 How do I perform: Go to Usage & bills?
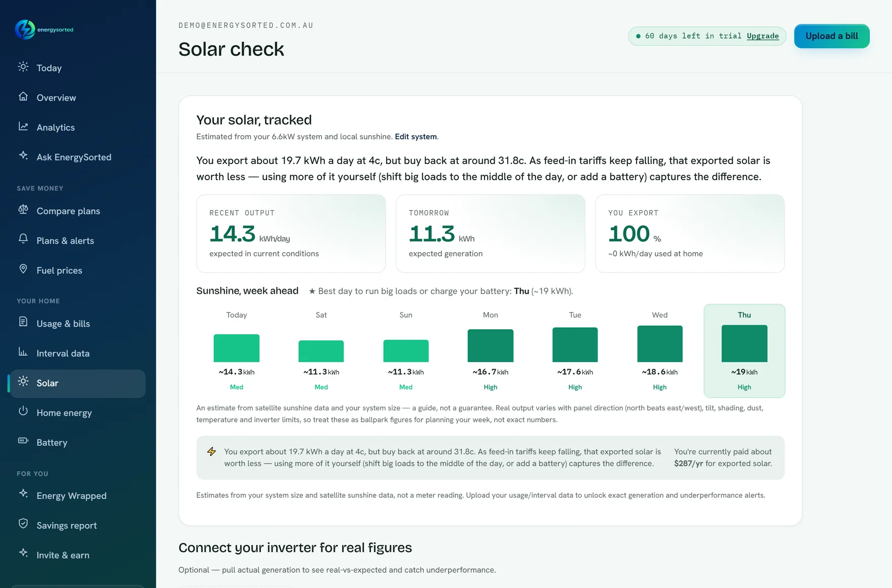pos(77,324)
